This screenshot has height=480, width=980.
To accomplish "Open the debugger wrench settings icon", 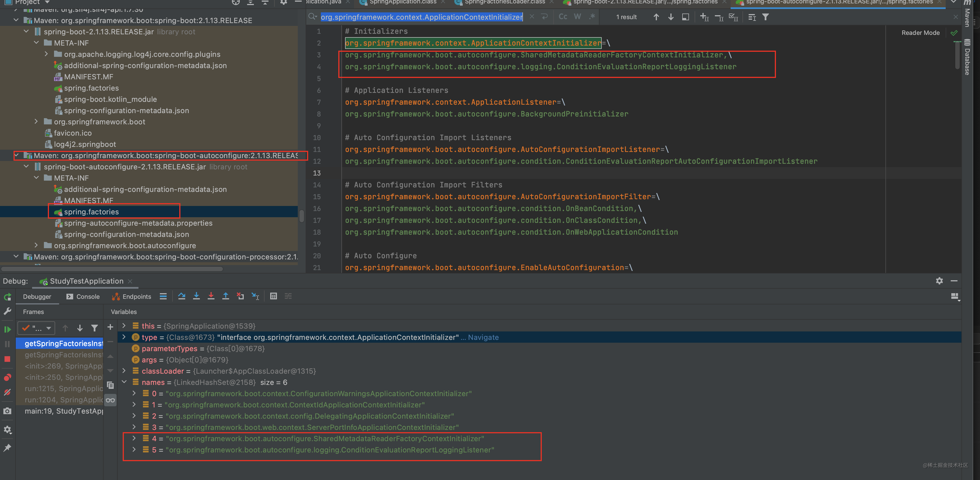I will [7, 311].
